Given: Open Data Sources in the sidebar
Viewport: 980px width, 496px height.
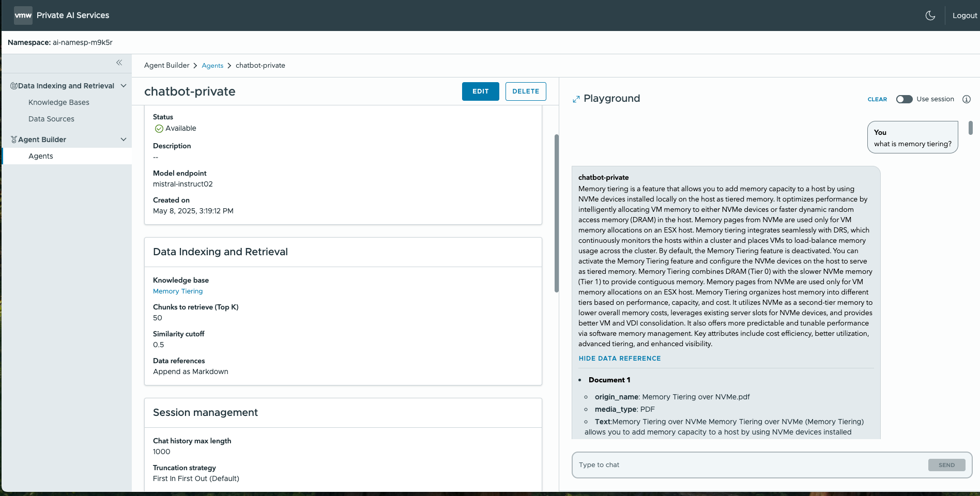Looking at the screenshot, I should (x=51, y=119).
